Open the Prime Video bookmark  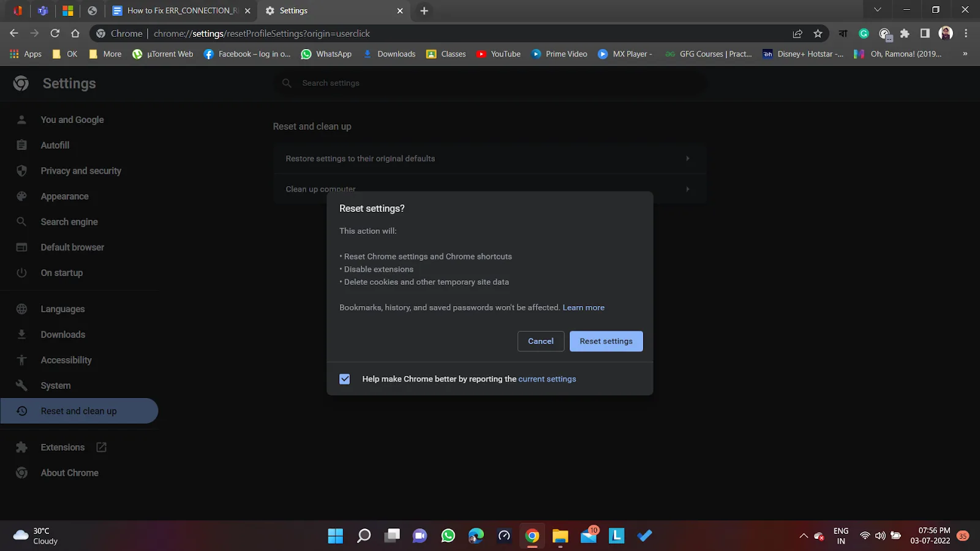[x=559, y=54]
